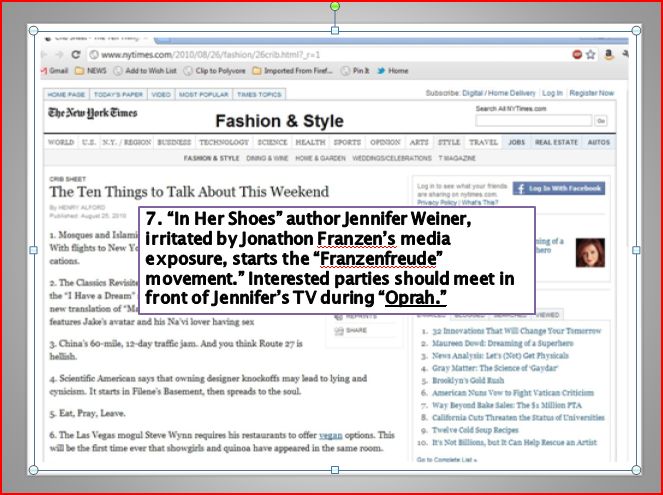Open the T MAGAZINE subsection
The height and width of the screenshot is (495, 663).
[x=457, y=158]
